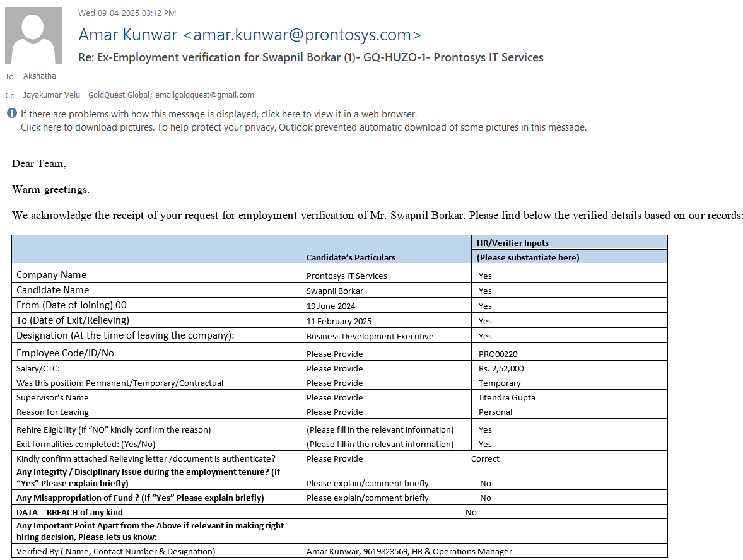The height and width of the screenshot is (560, 743).
Task: Click the received date and time stamp
Action: (x=127, y=13)
